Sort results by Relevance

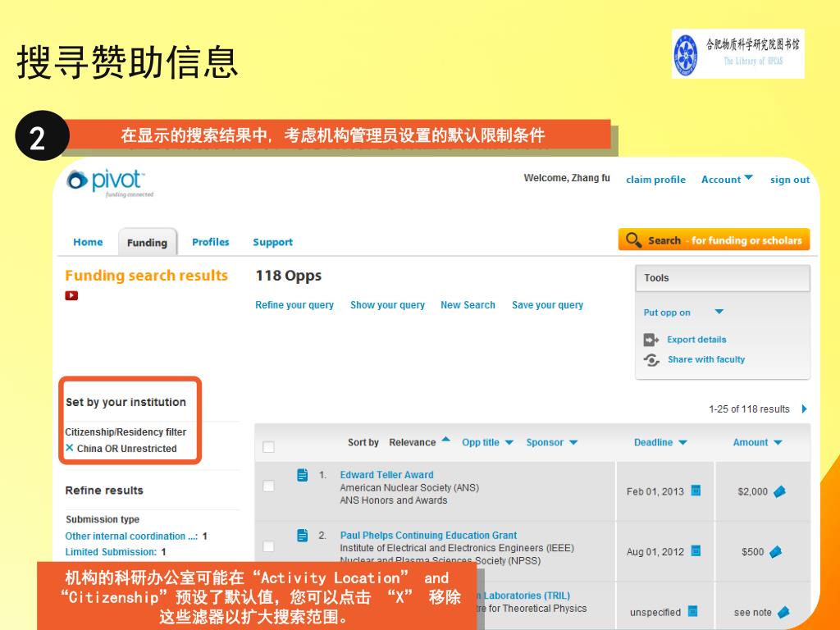pyautogui.click(x=419, y=442)
